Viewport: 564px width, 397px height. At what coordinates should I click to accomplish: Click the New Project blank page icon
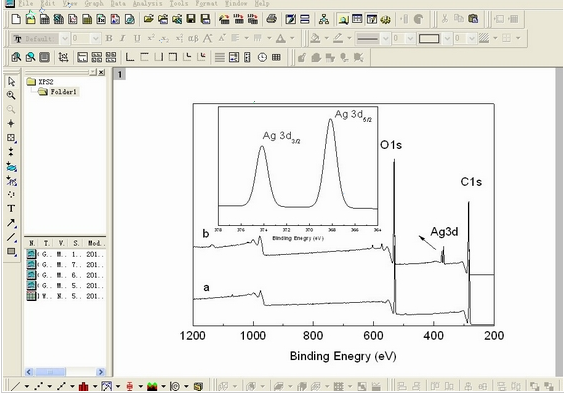coord(16,19)
